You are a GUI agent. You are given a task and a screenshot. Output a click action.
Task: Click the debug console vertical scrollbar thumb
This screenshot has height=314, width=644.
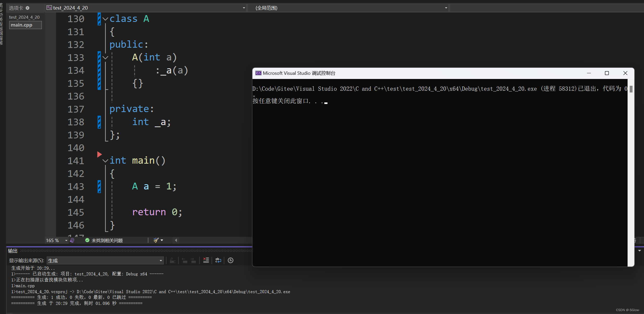631,89
